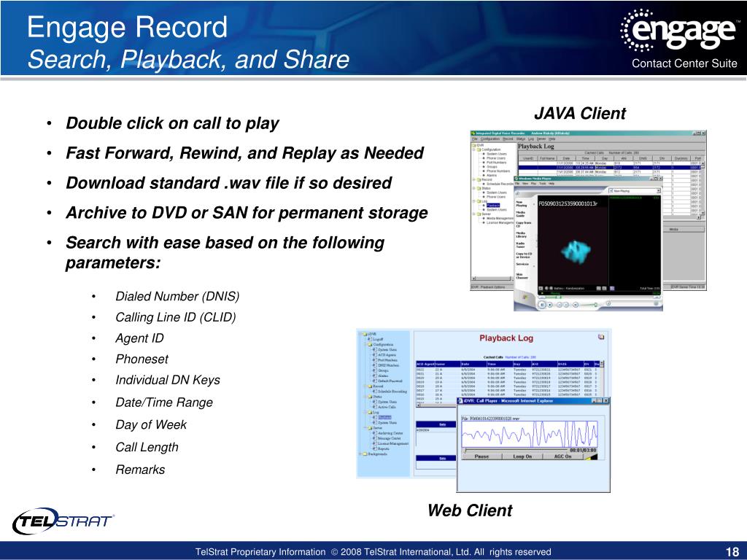Open the Configuration menu in JAVA Client
Image resolution: width=747 pixels, height=560 pixels.
coord(489,139)
